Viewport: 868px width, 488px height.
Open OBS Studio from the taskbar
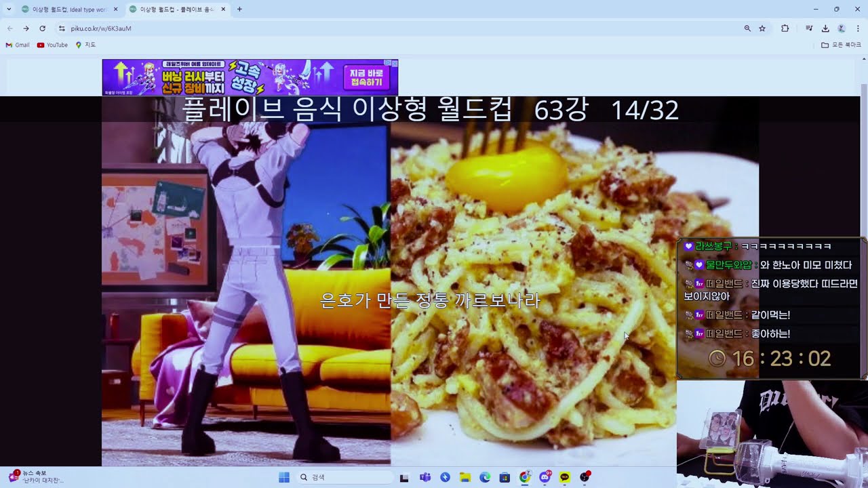(585, 477)
